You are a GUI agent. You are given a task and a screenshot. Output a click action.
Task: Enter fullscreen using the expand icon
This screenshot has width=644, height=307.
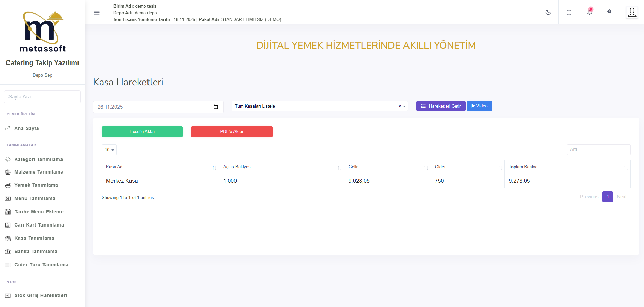(569, 12)
